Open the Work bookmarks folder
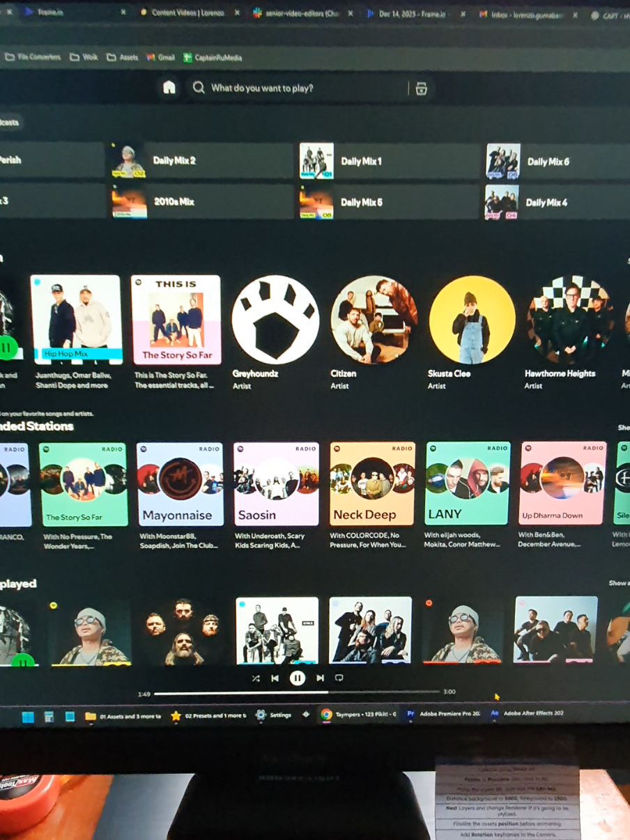 (x=84, y=57)
